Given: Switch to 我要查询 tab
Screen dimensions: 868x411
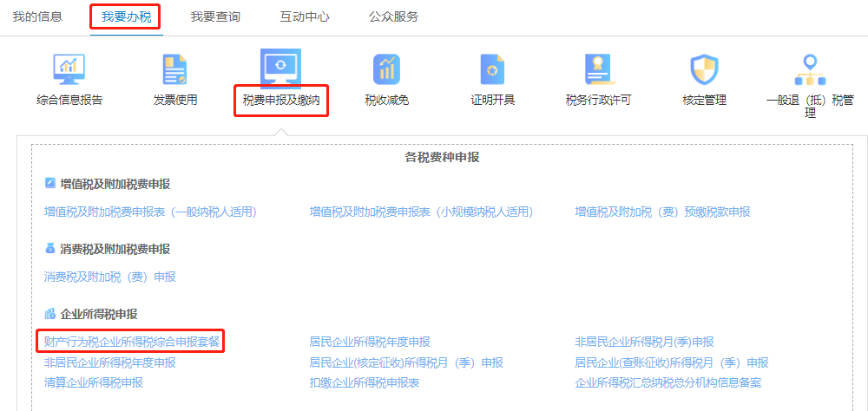Looking at the screenshot, I should (x=215, y=16).
